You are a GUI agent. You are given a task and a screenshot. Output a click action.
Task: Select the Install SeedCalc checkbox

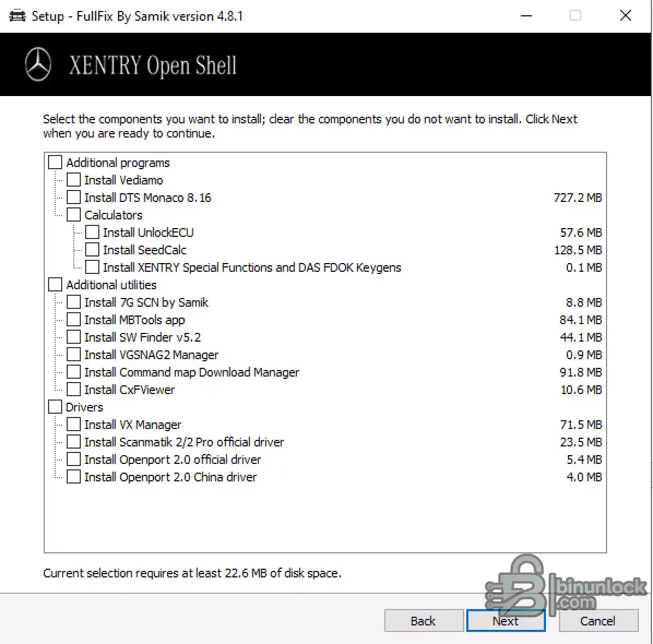click(x=92, y=250)
